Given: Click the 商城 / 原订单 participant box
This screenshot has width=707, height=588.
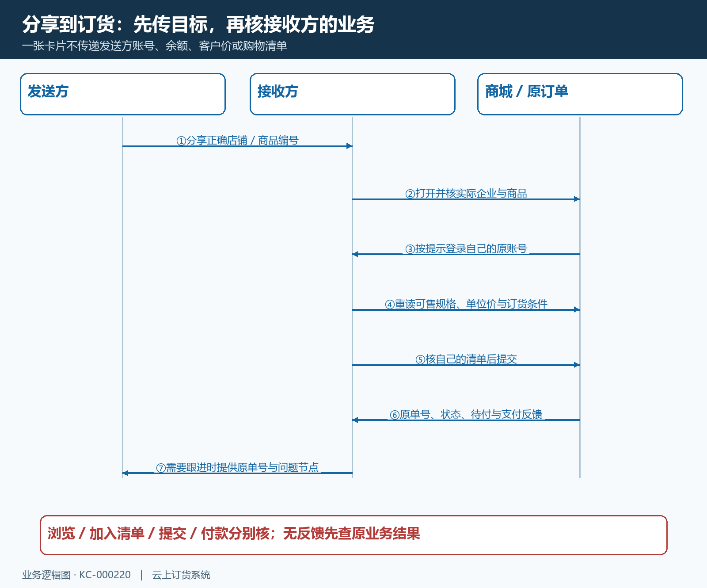Looking at the screenshot, I should coord(580,94).
